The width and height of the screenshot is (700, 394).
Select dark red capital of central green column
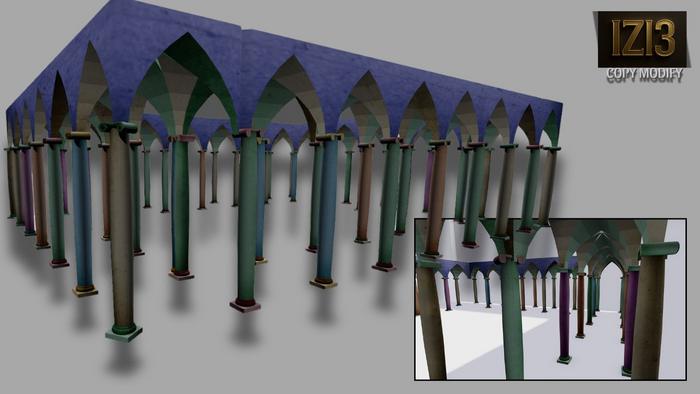[248, 133]
